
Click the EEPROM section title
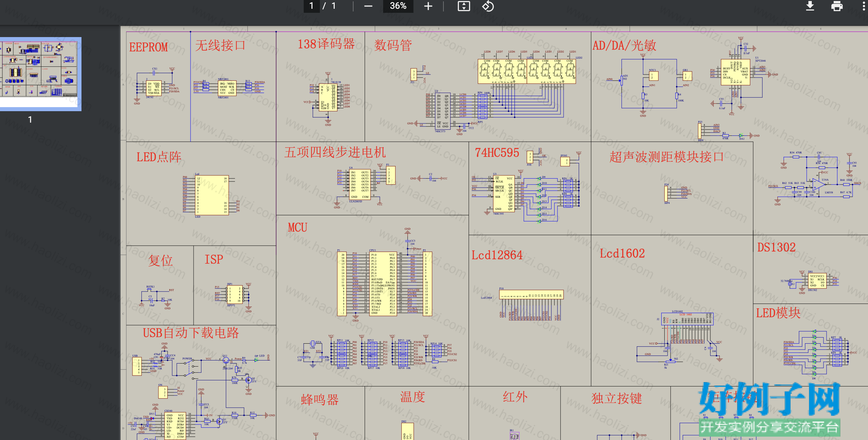point(148,47)
